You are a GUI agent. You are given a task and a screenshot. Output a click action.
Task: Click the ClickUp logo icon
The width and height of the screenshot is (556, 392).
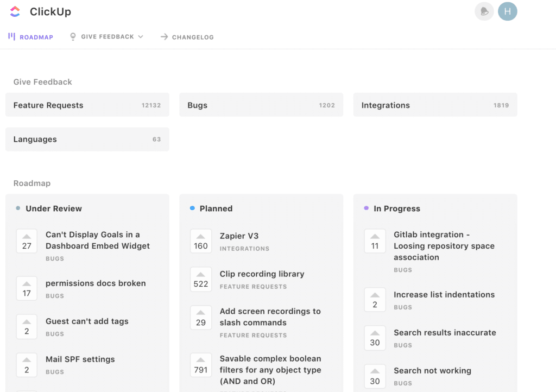pyautogui.click(x=15, y=12)
